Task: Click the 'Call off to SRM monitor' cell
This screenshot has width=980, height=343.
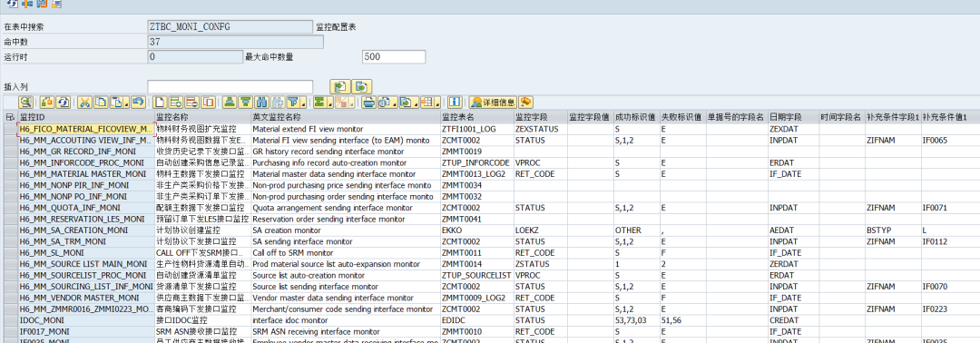Action: pyautogui.click(x=346, y=252)
